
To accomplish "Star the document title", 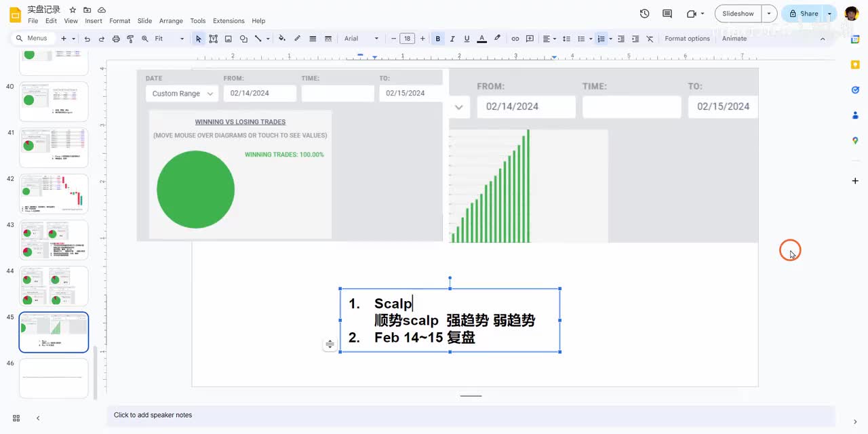I will pos(73,10).
